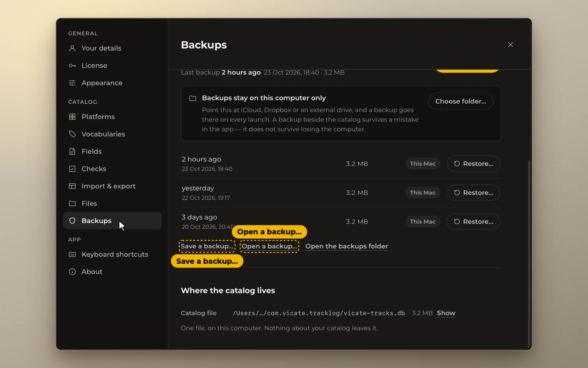Click the 3.2 MB size on the yesterday row
The image size is (588, 368).
click(357, 193)
